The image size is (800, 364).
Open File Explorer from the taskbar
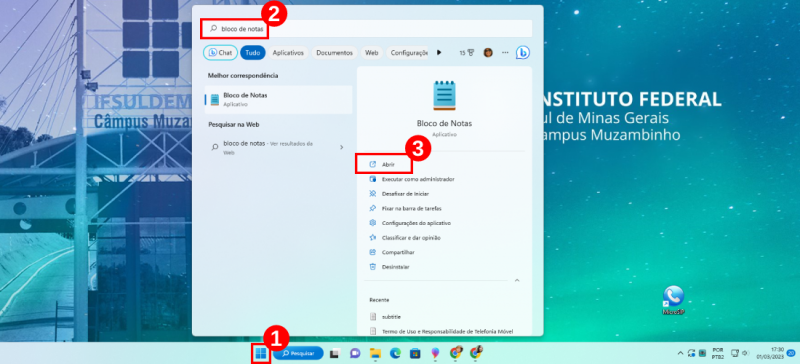(376, 353)
